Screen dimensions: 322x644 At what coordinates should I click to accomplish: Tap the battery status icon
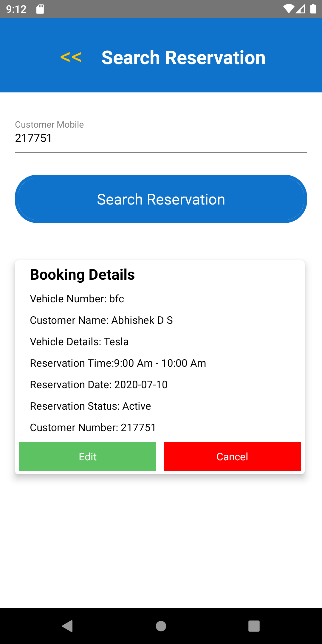(x=313, y=9)
